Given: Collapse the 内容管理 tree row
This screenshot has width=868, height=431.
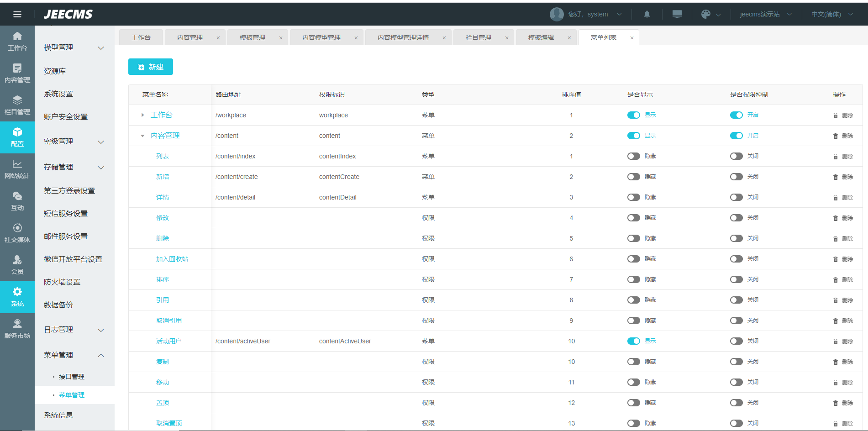Looking at the screenshot, I should [x=142, y=136].
